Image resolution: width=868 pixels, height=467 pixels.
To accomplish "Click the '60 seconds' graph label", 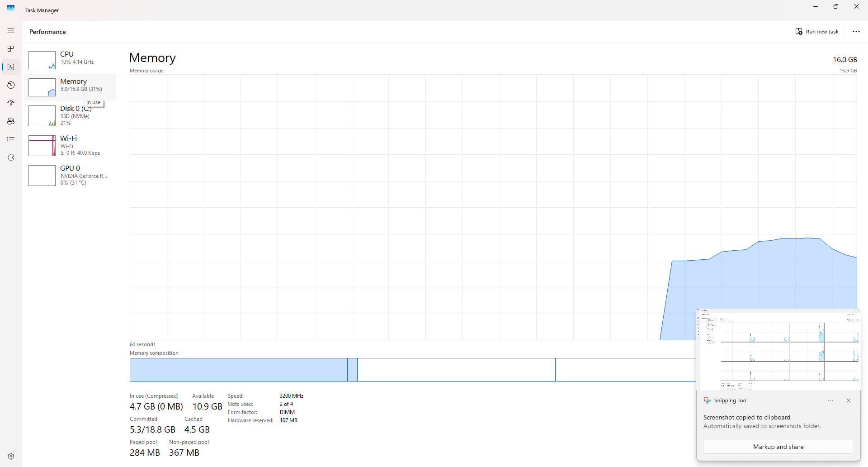I will [x=142, y=344].
